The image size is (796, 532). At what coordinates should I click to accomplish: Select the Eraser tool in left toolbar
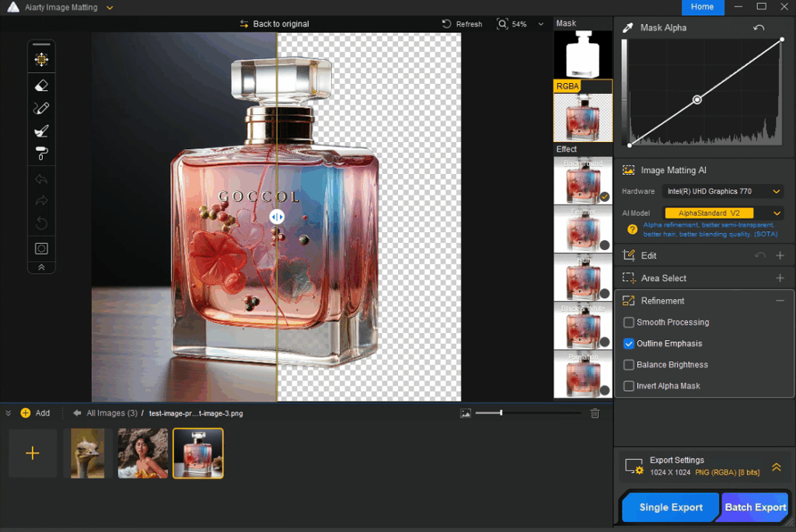(42, 85)
